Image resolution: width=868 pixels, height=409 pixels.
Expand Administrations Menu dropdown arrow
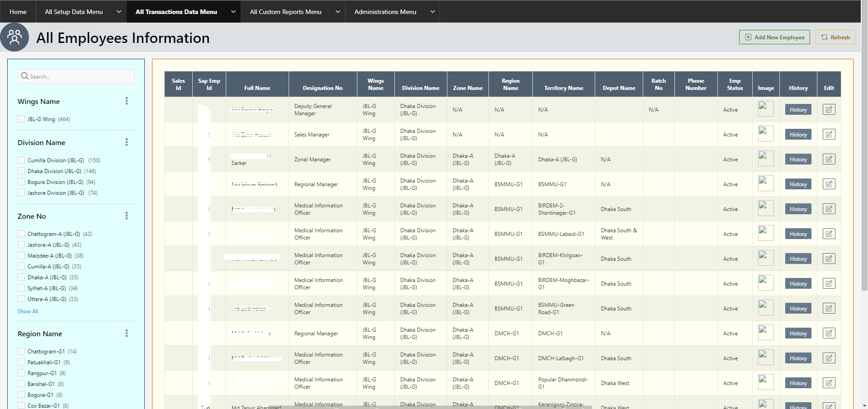click(432, 12)
